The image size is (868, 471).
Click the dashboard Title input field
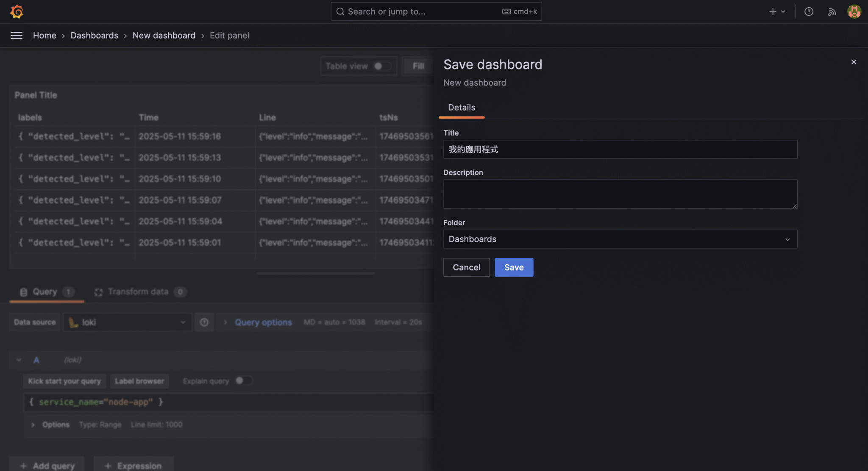pyautogui.click(x=620, y=149)
